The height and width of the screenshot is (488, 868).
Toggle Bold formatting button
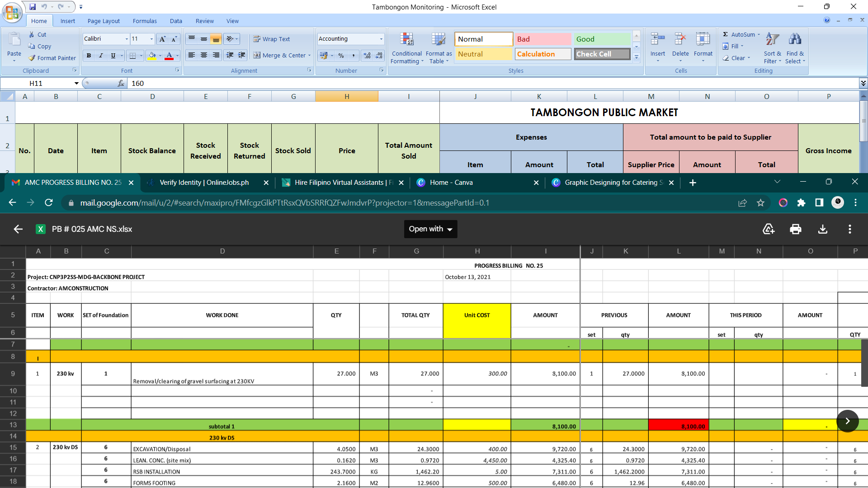pos(89,56)
